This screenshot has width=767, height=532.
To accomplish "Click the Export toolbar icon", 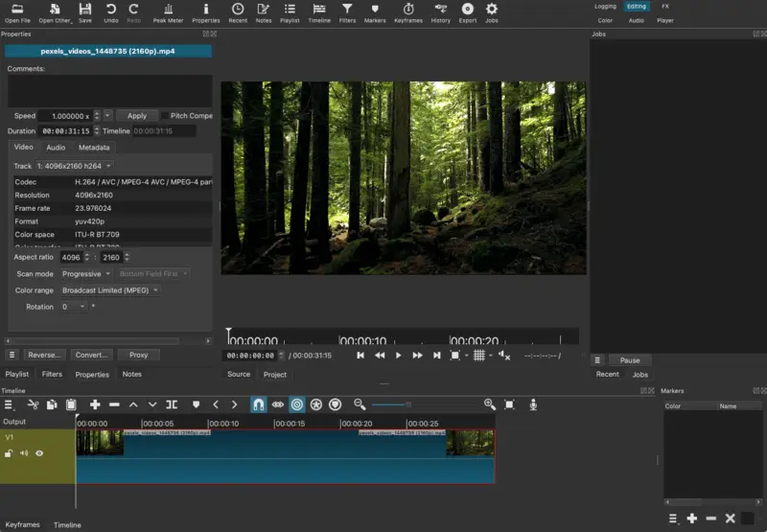I will 467,12.
